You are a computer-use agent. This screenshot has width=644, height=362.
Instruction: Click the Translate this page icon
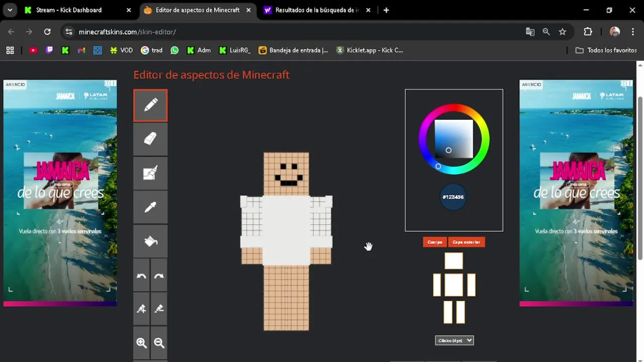pos(530,32)
